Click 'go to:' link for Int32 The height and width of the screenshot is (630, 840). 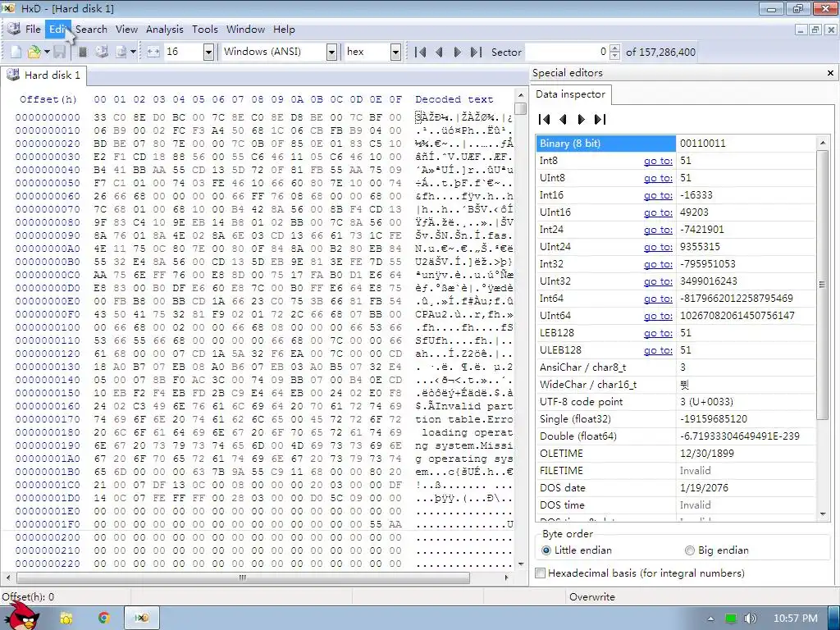(x=658, y=264)
